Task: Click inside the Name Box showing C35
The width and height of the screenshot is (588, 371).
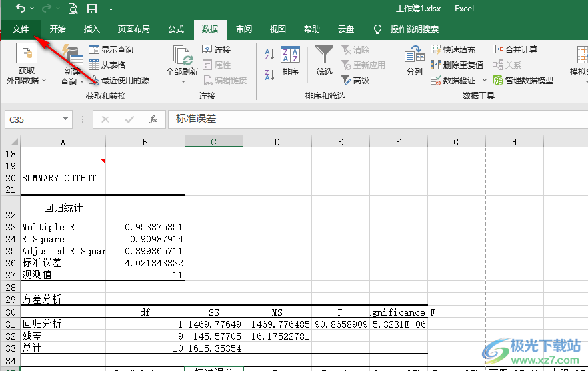Action: click(34, 119)
